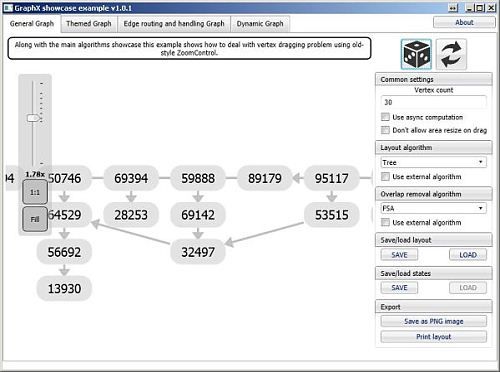500x372 pixels.
Task: Click SAVE under Save/load states
Action: [x=399, y=288]
